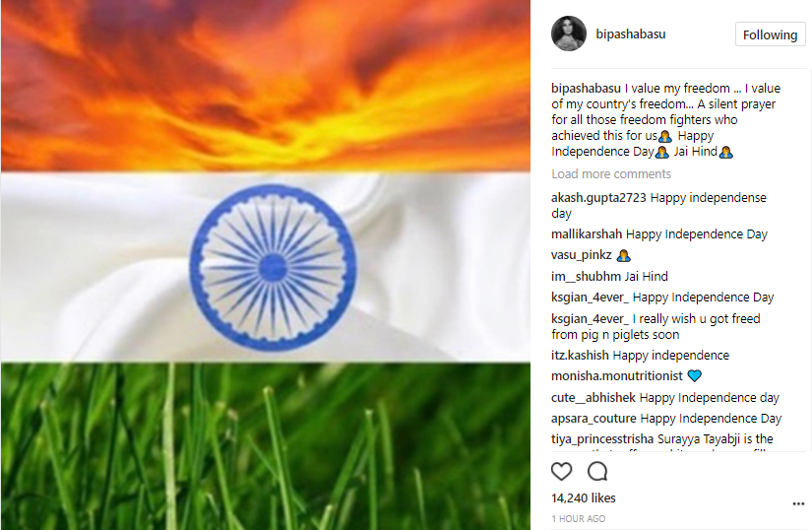812x530 pixels.
Task: Open im__shubhm profile link
Action: [586, 276]
